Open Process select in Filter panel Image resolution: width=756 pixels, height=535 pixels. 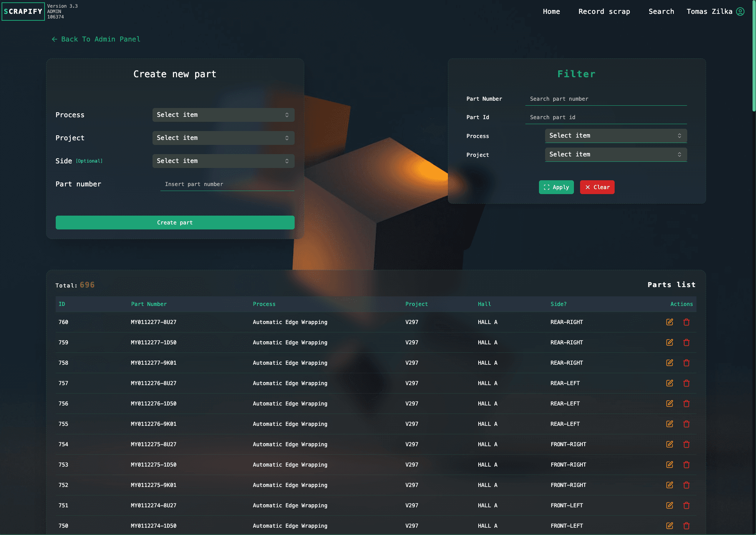click(616, 136)
